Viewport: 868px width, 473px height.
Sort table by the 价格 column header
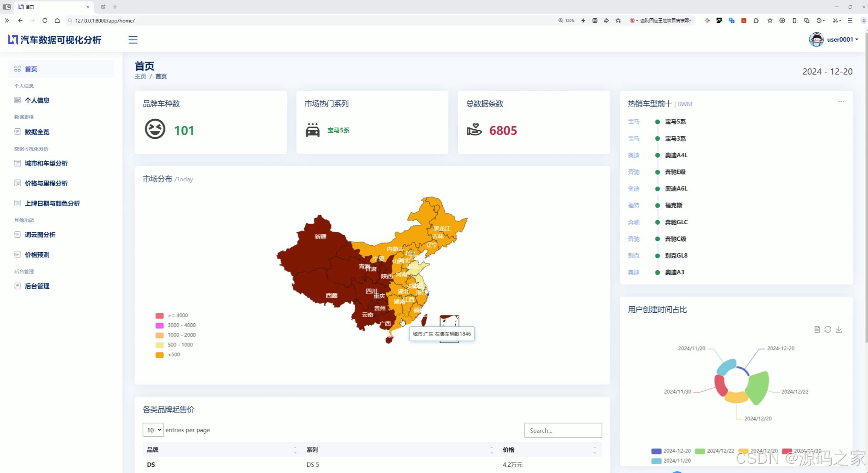509,450
